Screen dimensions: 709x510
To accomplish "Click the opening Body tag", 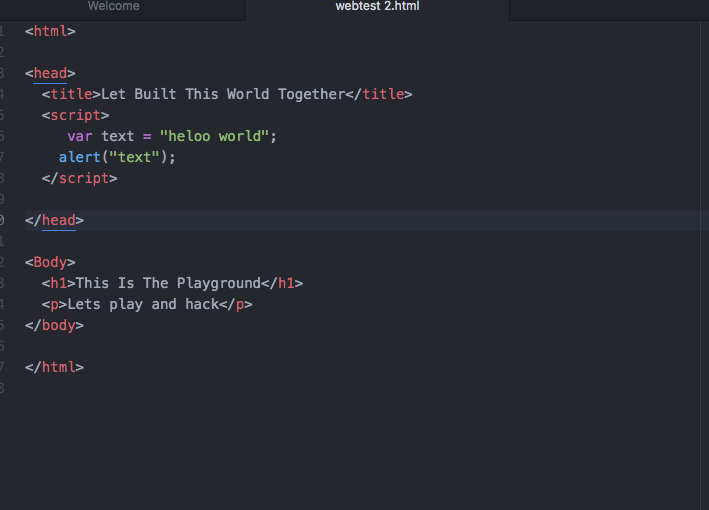I will 50,262.
